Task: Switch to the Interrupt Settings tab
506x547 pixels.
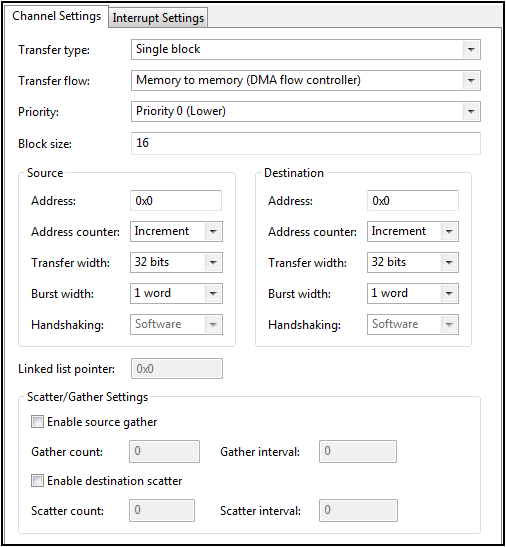Action: point(158,17)
